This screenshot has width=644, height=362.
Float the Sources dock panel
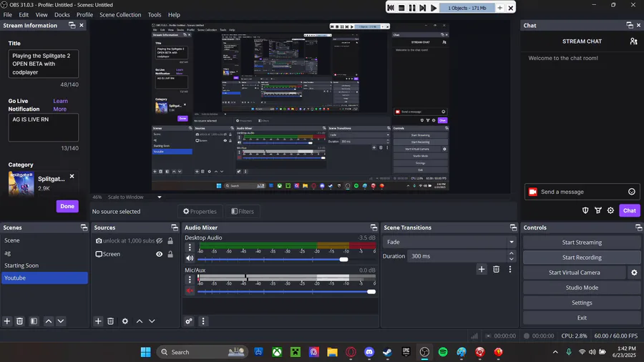pos(175,228)
